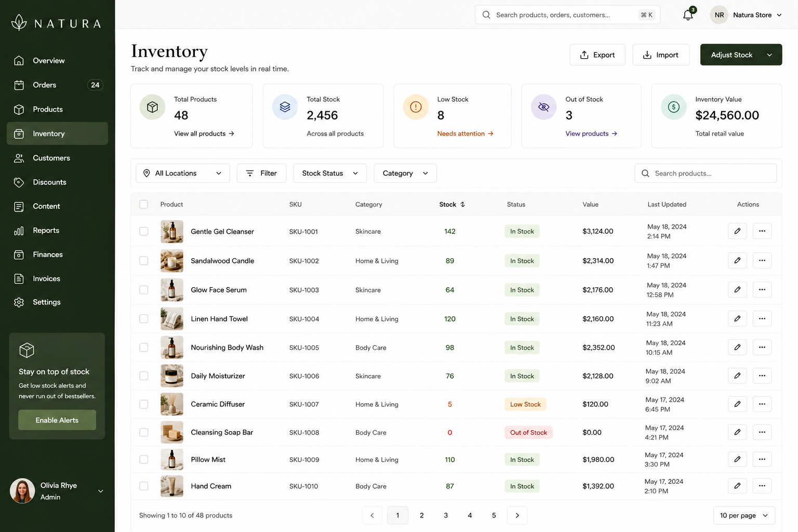Click the Natura leaf logo
Image resolution: width=798 pixels, height=532 pixels.
[19, 22]
